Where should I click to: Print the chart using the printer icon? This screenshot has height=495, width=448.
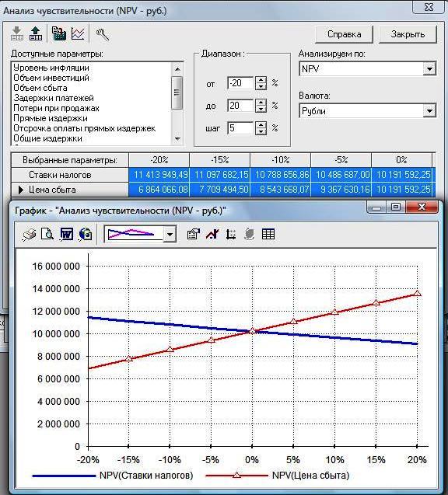[x=29, y=234]
